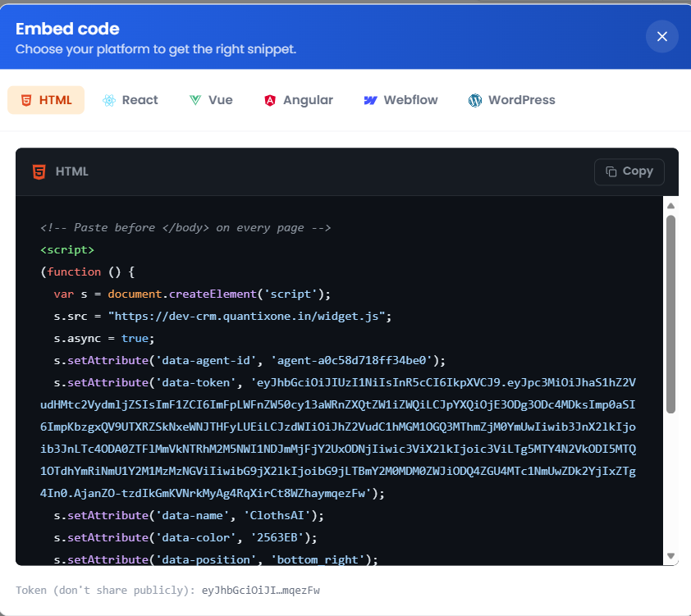Click the Vue logo icon
691x616 pixels.
[195, 100]
